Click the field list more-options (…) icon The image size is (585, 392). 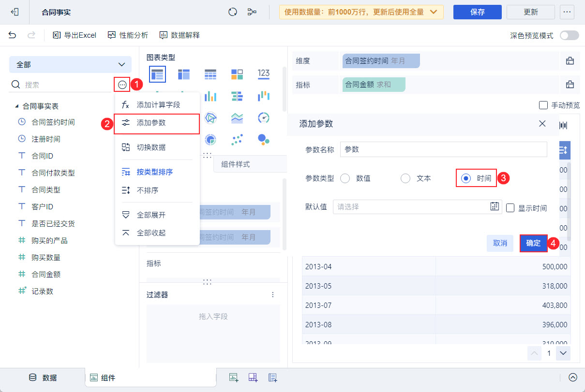pyautogui.click(x=122, y=85)
